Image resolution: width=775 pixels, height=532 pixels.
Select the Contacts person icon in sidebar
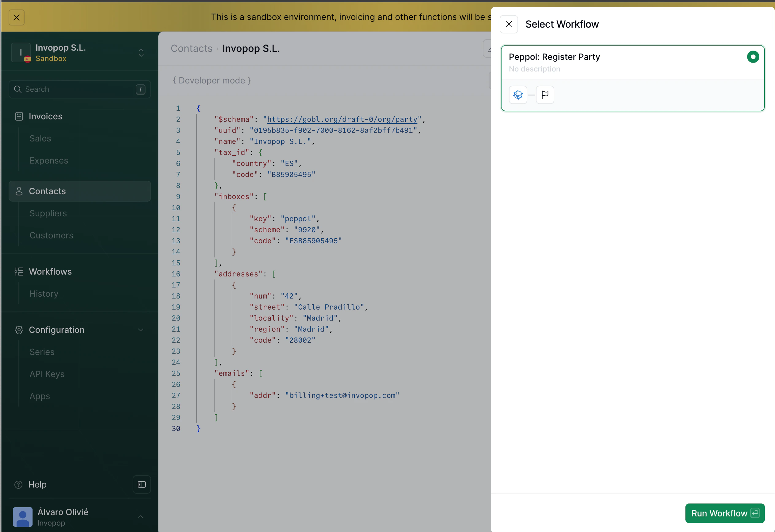click(x=19, y=191)
